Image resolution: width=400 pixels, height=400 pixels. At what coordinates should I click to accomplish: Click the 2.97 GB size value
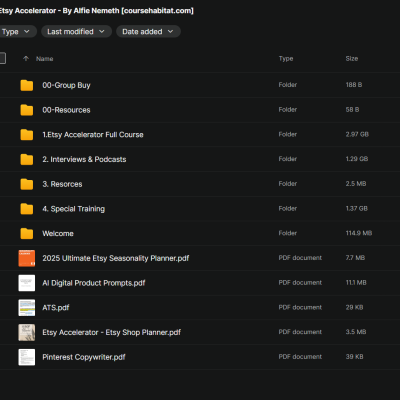pos(357,134)
